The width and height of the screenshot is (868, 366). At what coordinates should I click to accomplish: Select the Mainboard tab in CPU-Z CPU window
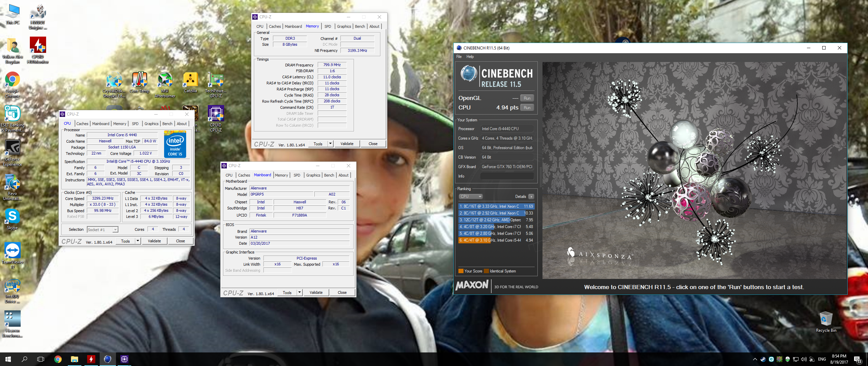click(101, 124)
